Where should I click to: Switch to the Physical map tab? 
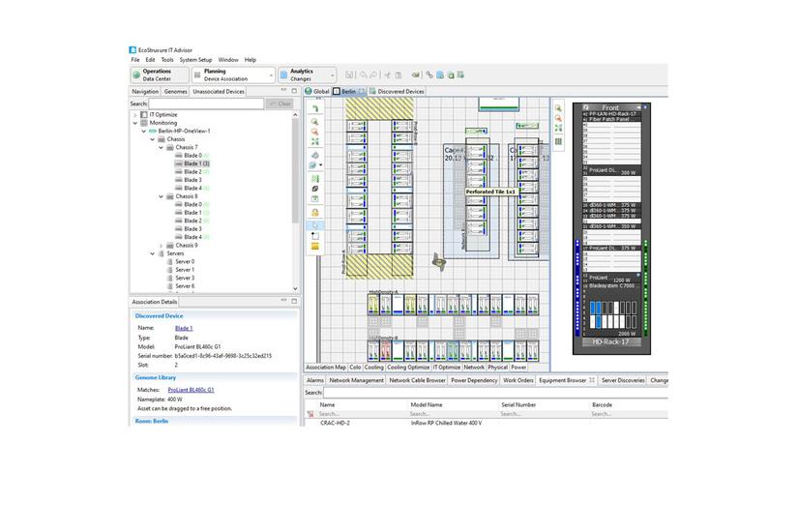(x=498, y=367)
